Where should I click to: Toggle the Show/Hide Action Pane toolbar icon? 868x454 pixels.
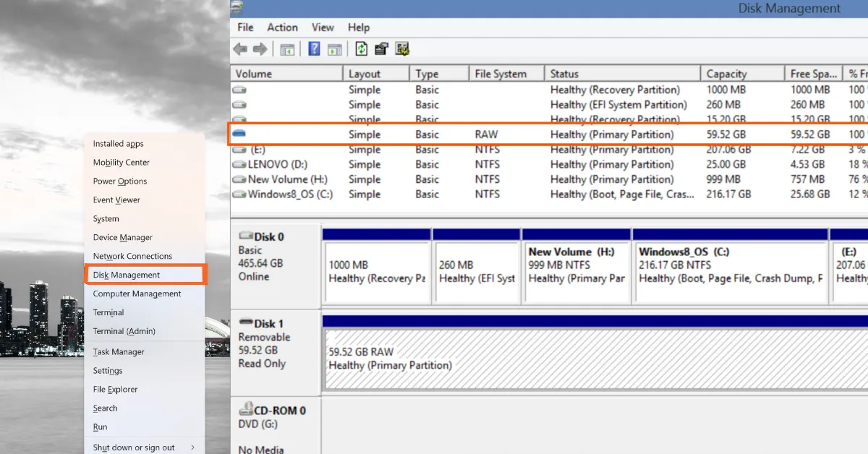point(334,49)
